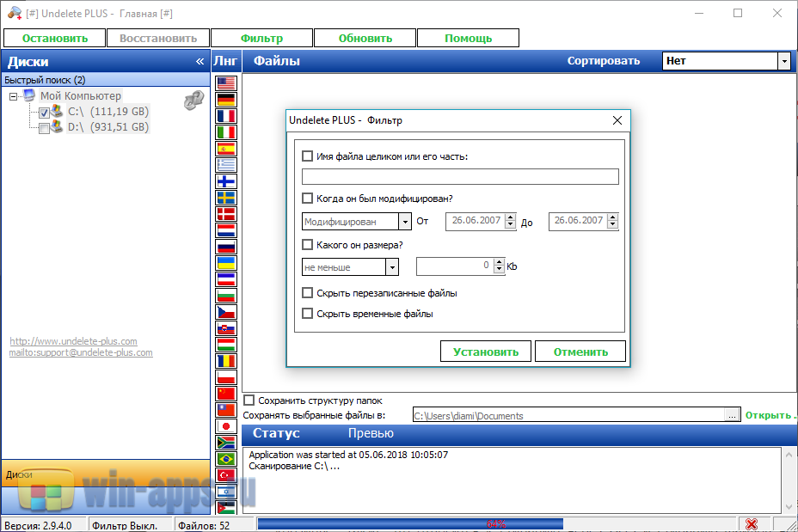The width and height of the screenshot is (798, 532).
Task: Choose the Japanese flag language
Action: pos(226,426)
